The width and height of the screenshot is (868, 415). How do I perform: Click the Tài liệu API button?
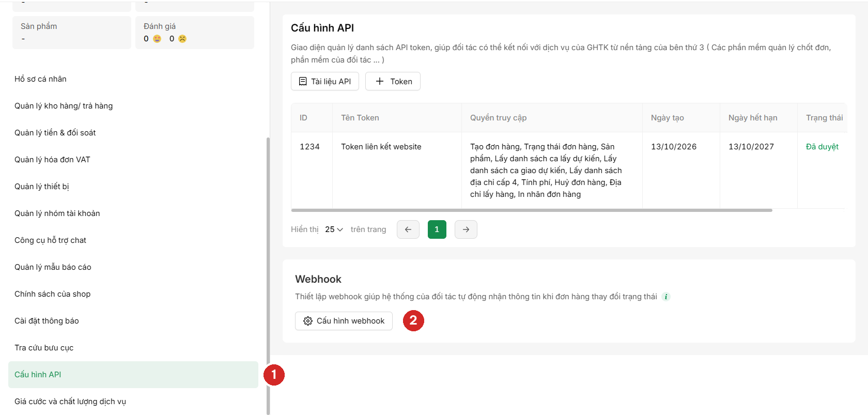click(325, 81)
